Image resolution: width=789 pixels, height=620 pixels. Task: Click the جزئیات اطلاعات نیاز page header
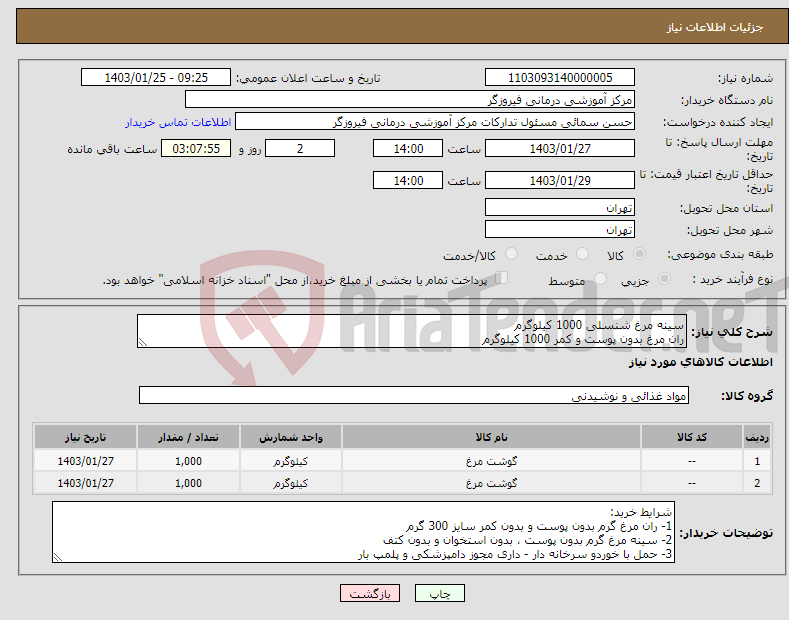[x=715, y=27]
